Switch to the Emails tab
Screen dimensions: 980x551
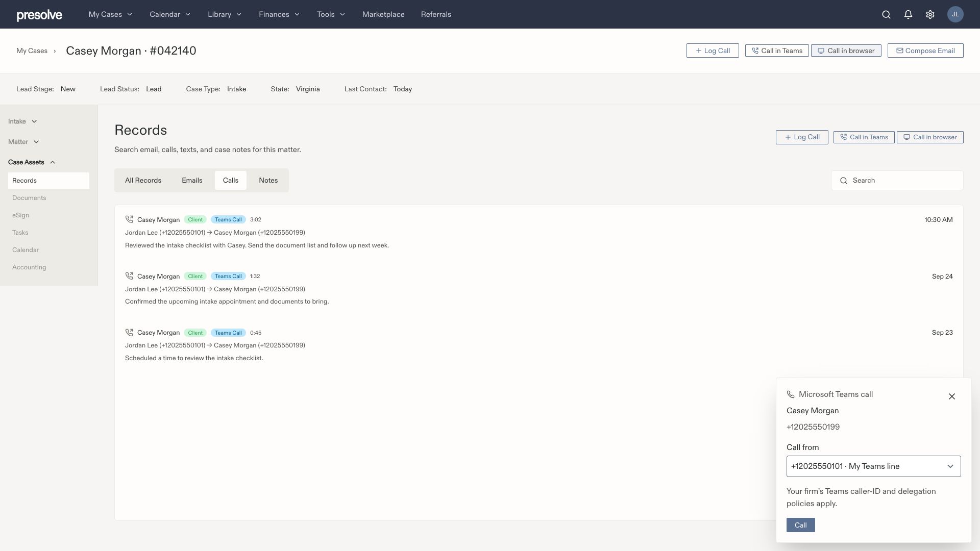tap(192, 180)
